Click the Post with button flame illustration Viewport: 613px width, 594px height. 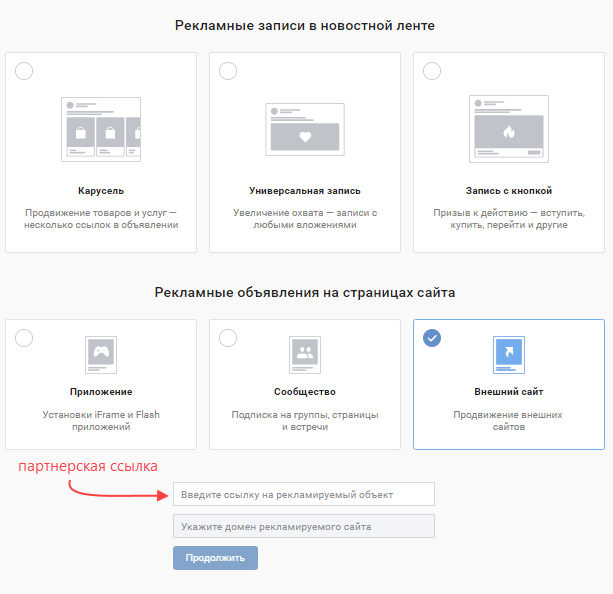508,129
